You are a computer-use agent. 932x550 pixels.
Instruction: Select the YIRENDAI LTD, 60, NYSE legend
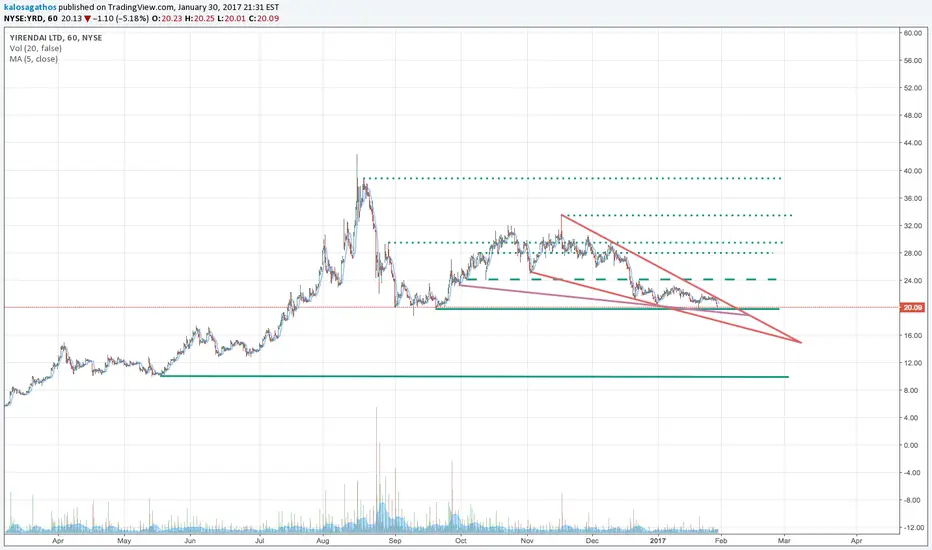click(56, 37)
